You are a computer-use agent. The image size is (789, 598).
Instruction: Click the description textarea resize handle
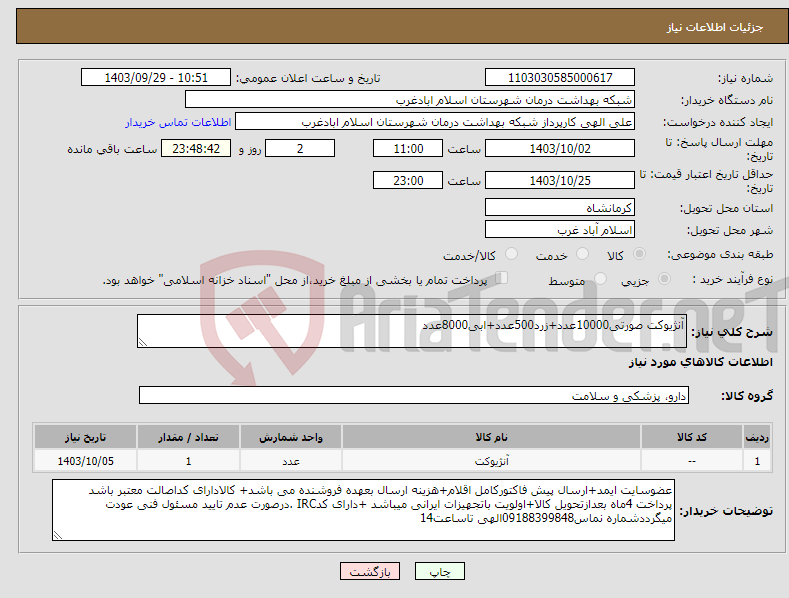pyautogui.click(x=143, y=342)
